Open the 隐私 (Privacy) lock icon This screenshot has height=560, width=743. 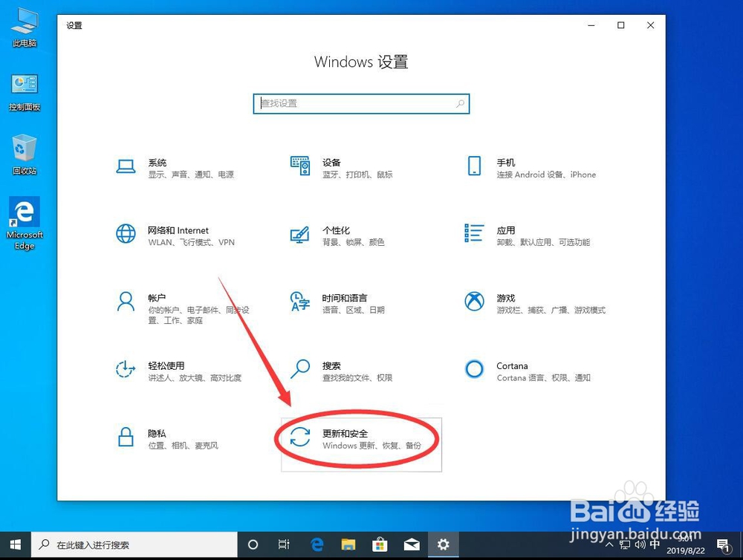pyautogui.click(x=126, y=437)
